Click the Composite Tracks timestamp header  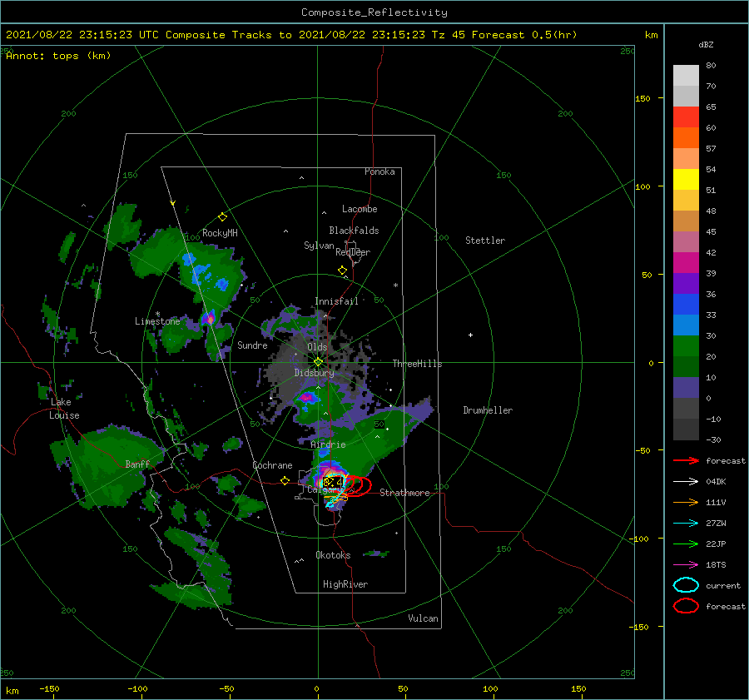tap(291, 35)
